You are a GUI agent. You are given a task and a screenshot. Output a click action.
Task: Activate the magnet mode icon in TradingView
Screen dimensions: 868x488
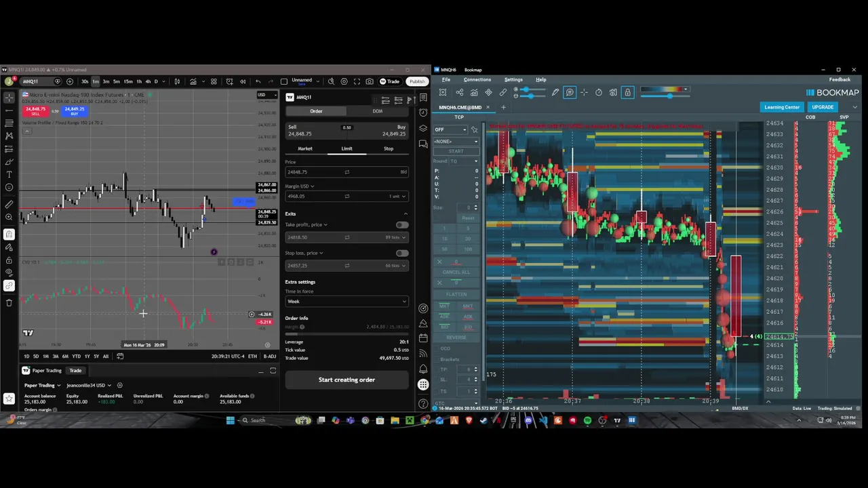click(x=9, y=235)
